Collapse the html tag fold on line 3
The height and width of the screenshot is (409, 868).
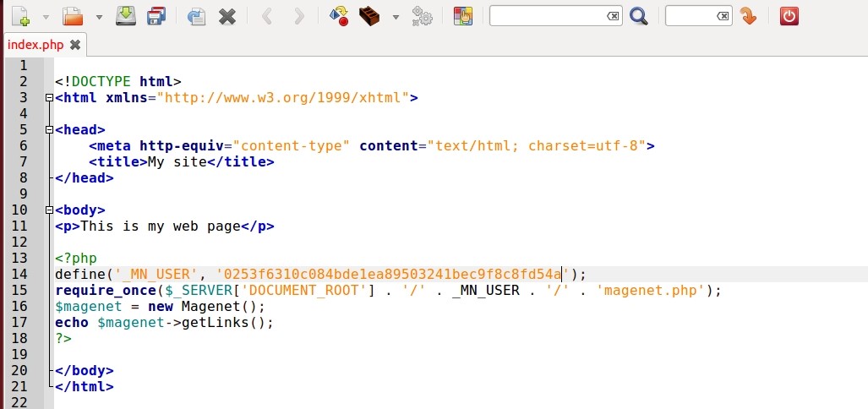click(49, 98)
